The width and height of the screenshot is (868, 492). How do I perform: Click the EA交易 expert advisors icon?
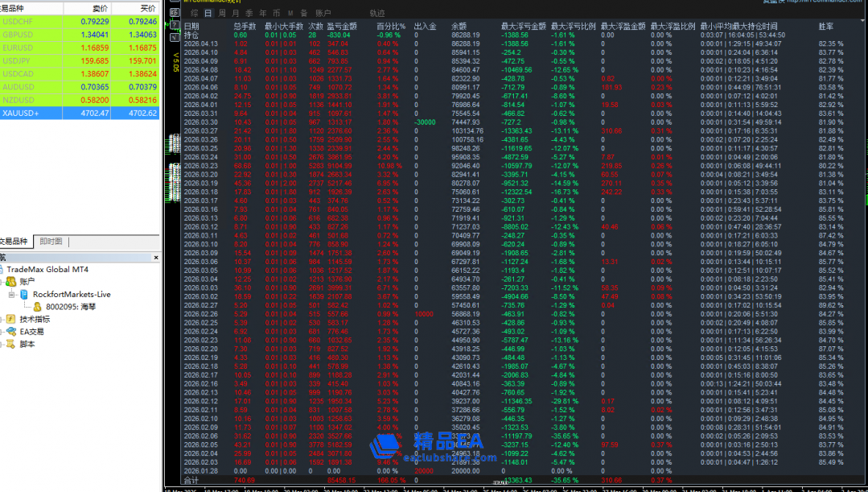(x=11, y=331)
